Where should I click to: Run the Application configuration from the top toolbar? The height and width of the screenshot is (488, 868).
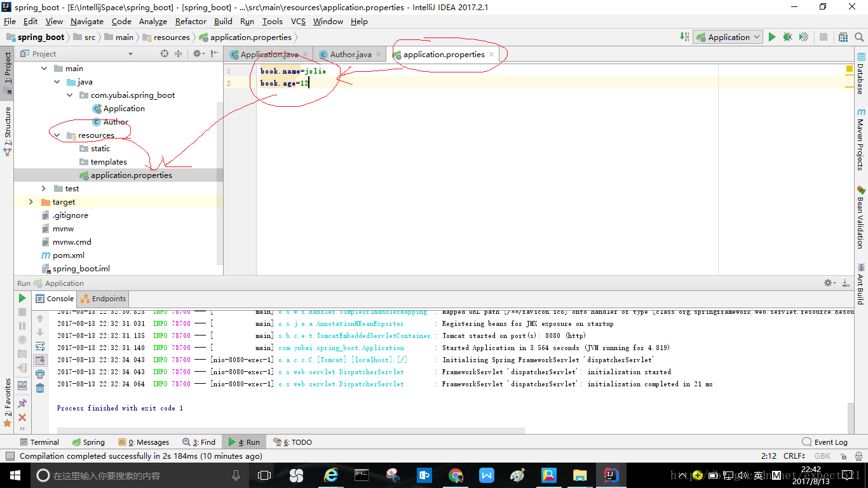772,37
